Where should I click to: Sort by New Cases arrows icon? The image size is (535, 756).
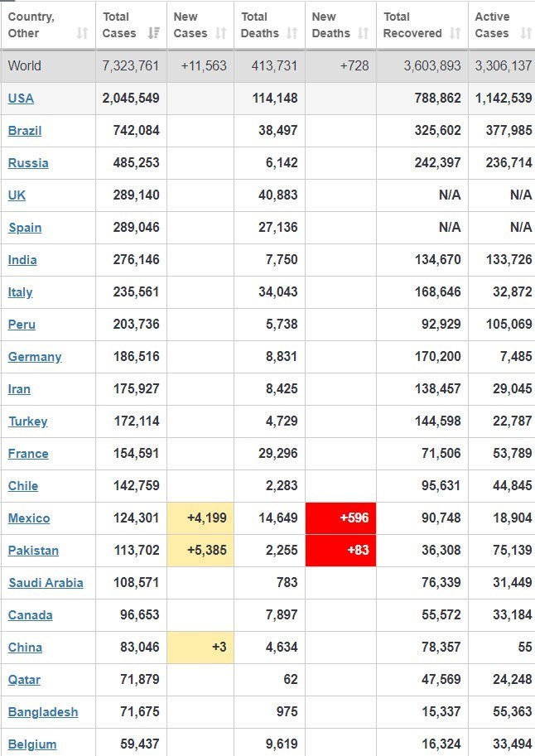(x=220, y=33)
